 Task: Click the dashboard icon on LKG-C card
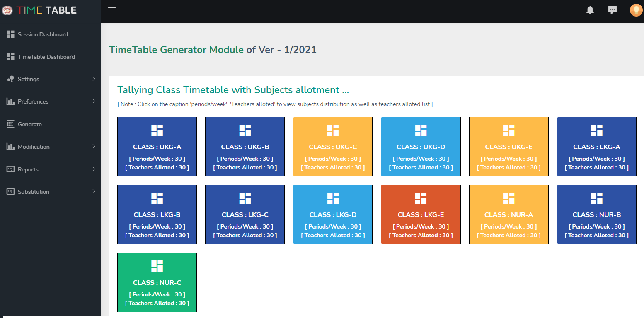pyautogui.click(x=245, y=198)
